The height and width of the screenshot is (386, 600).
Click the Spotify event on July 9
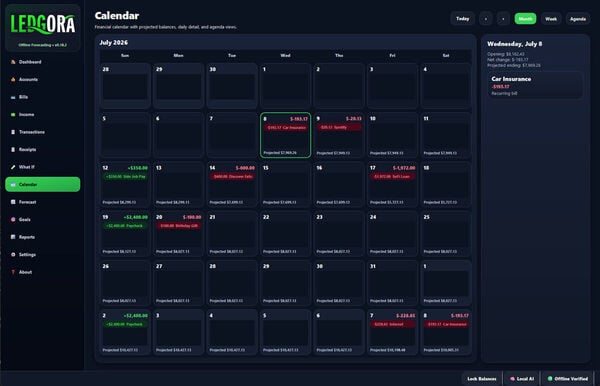click(x=339, y=127)
